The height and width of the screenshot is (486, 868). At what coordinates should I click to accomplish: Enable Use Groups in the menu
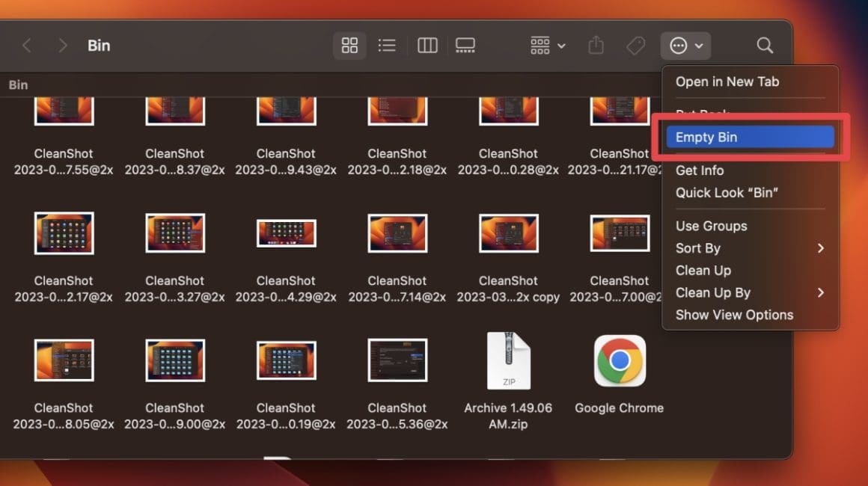point(711,226)
